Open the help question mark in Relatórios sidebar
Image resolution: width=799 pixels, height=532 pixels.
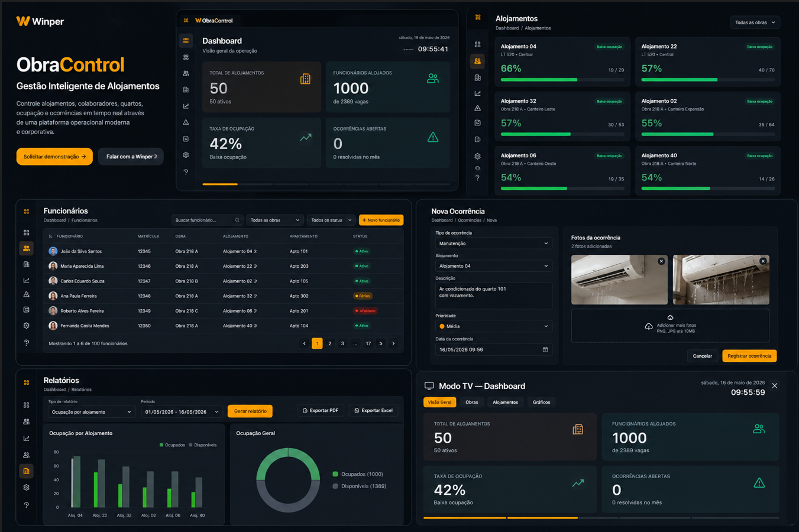click(26, 505)
